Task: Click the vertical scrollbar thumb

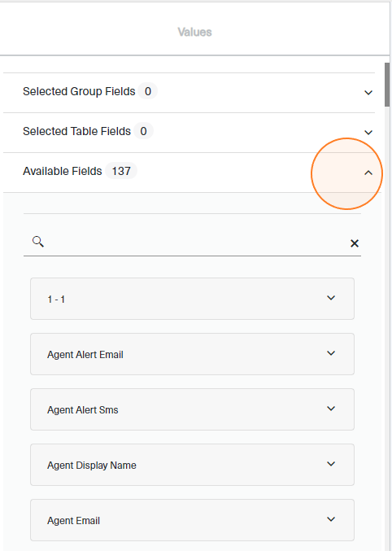Action: tap(387, 85)
